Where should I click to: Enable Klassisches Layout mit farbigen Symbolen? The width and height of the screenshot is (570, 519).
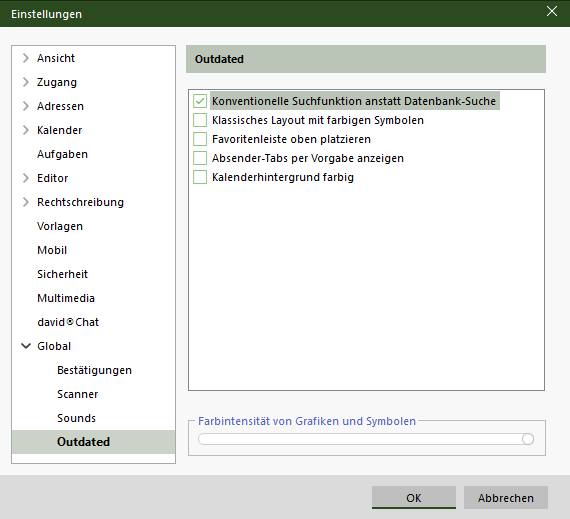tap(200, 120)
